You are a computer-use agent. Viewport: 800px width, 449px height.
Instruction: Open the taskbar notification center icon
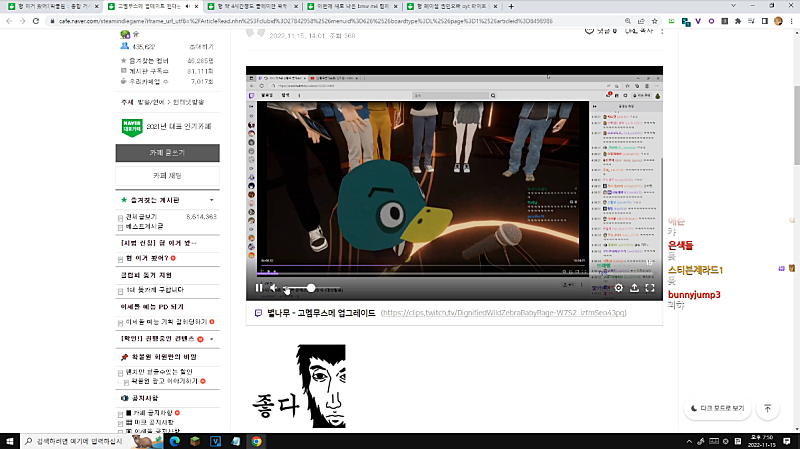pos(787,441)
